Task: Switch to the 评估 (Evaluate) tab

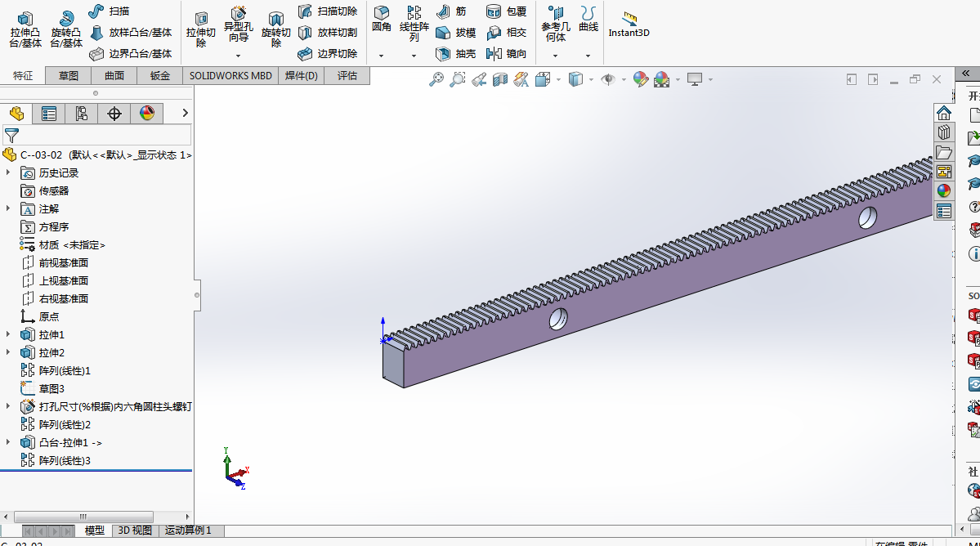Action: click(x=347, y=75)
